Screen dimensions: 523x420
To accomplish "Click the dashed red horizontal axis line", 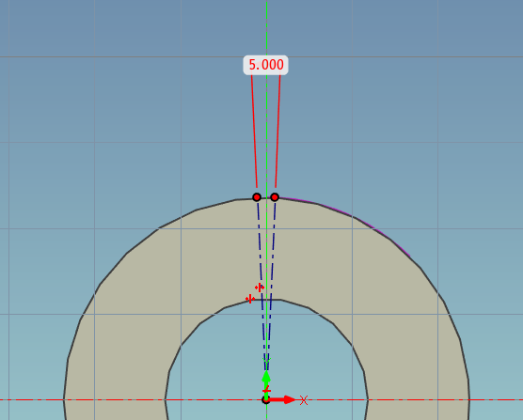I will pyautogui.click(x=434, y=399).
